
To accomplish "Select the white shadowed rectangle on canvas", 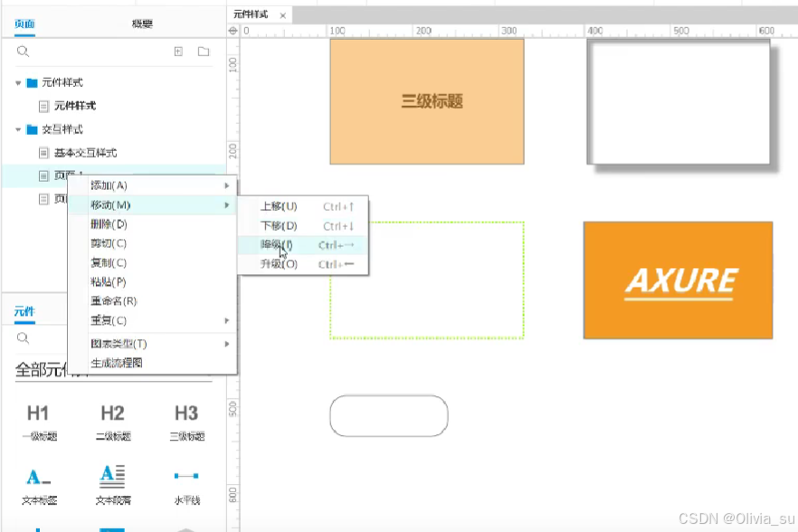I will (679, 103).
